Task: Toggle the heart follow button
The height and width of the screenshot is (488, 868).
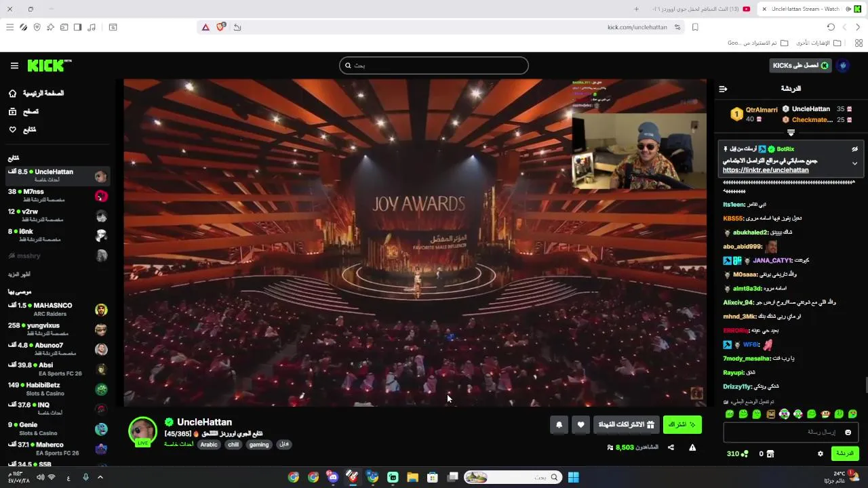Action: (x=580, y=425)
